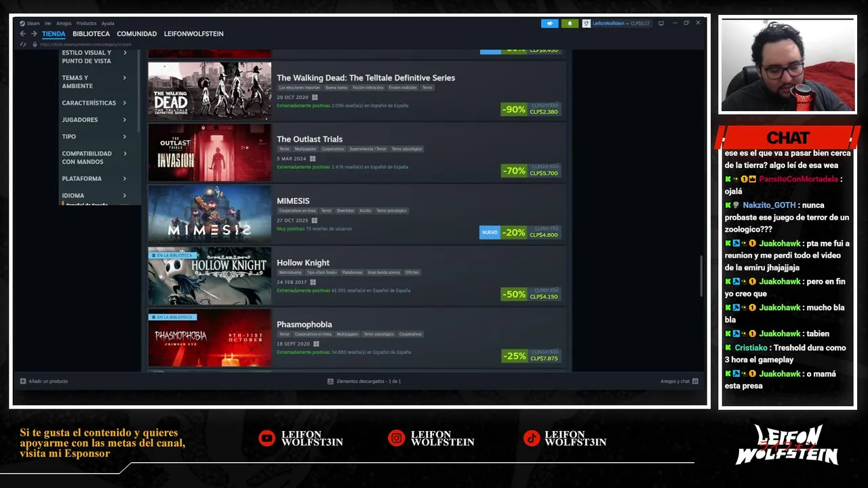Image resolution: width=868 pixels, height=488 pixels.
Task: Expand the Estilo visual y punto de vista filter
Action: pyautogui.click(x=94, y=57)
